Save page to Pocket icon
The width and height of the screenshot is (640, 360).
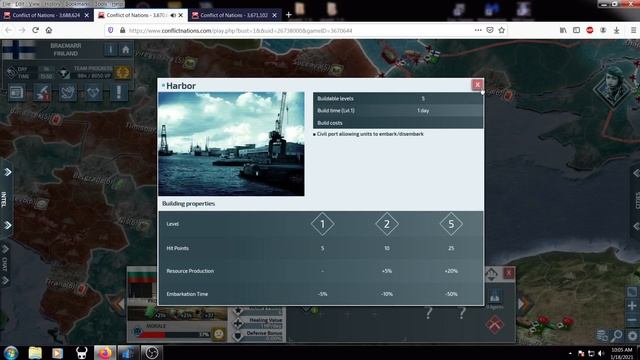coord(490,30)
